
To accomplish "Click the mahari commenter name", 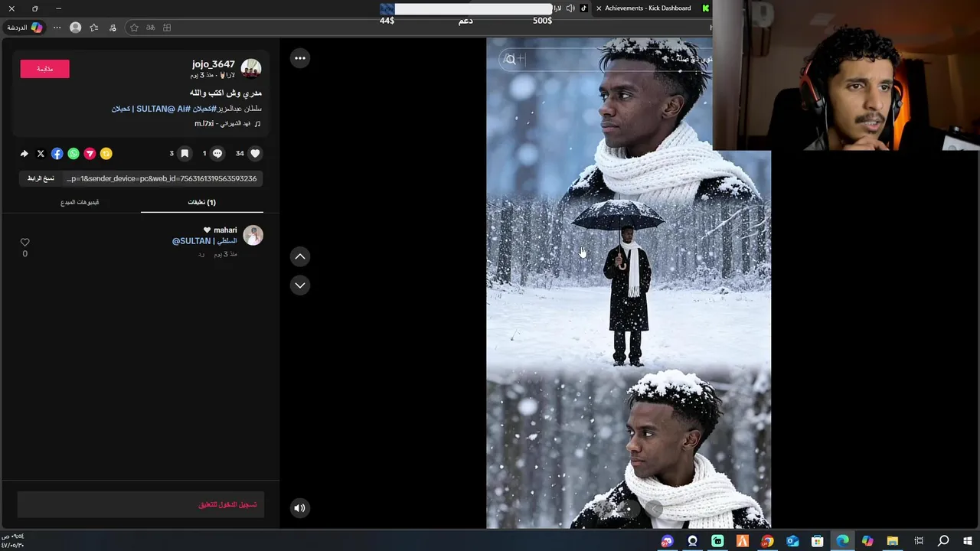I will [225, 230].
